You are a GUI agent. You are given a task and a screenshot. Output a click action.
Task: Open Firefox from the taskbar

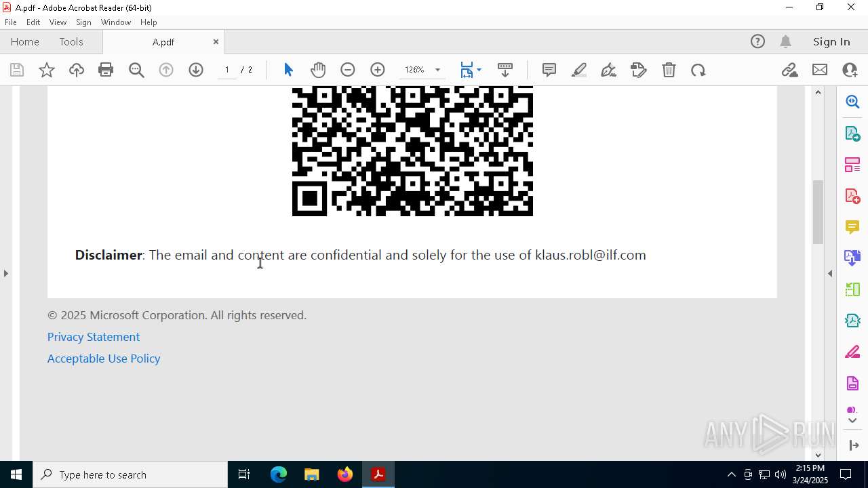coord(345,474)
